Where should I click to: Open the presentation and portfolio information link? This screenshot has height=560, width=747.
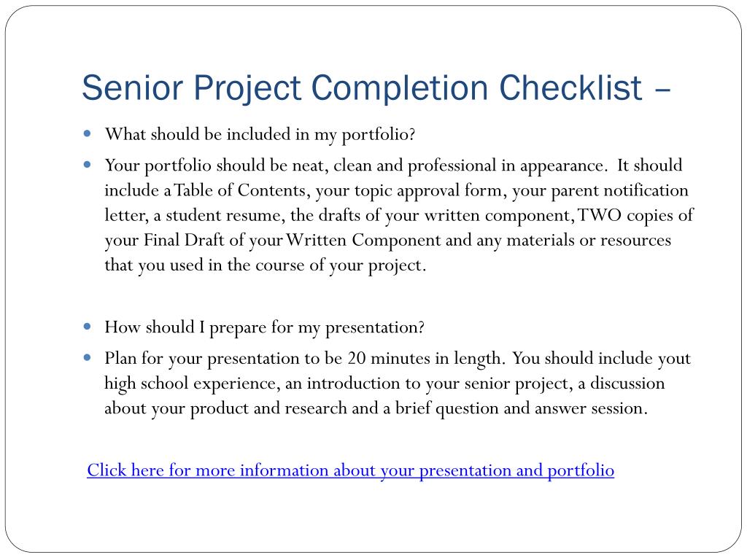[x=350, y=470]
